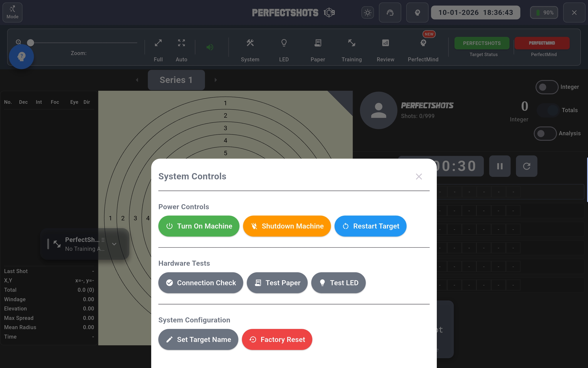This screenshot has height=368, width=588.
Task: Toggle the green sound speaker icon
Action: [210, 47]
